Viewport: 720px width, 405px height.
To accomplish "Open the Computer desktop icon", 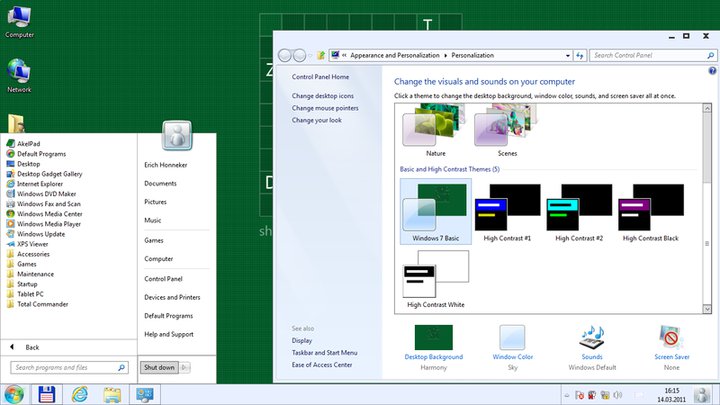I will tap(19, 22).
